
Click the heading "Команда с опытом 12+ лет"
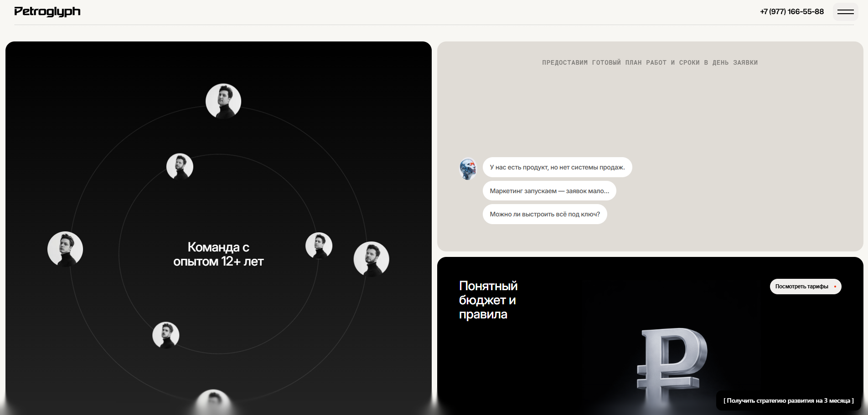(x=218, y=254)
